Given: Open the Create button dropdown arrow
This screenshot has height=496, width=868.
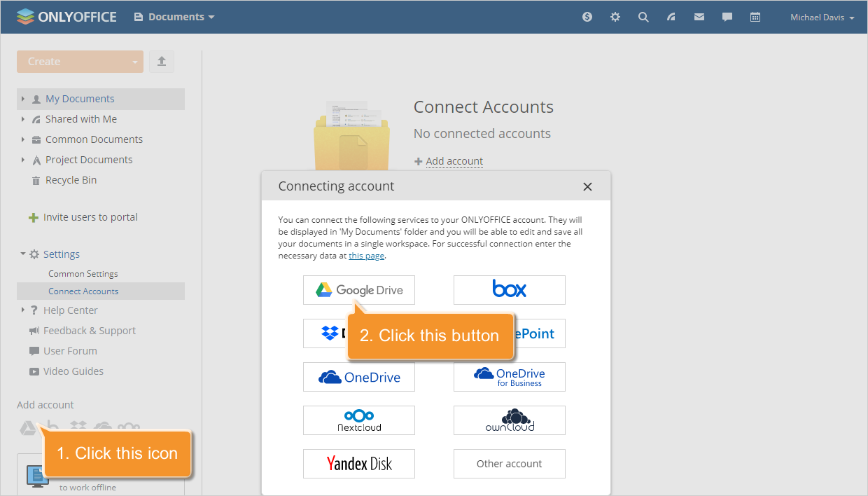Looking at the screenshot, I should (x=135, y=61).
